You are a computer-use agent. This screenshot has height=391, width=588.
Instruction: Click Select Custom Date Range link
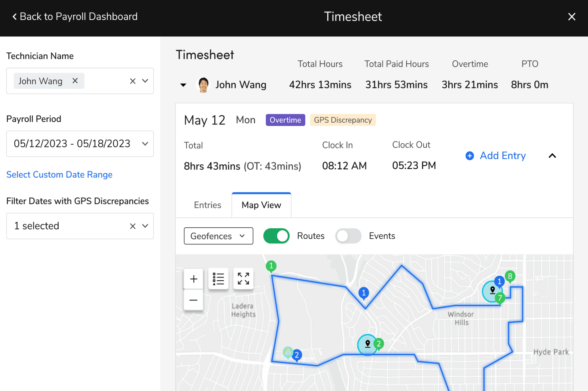[x=59, y=175]
